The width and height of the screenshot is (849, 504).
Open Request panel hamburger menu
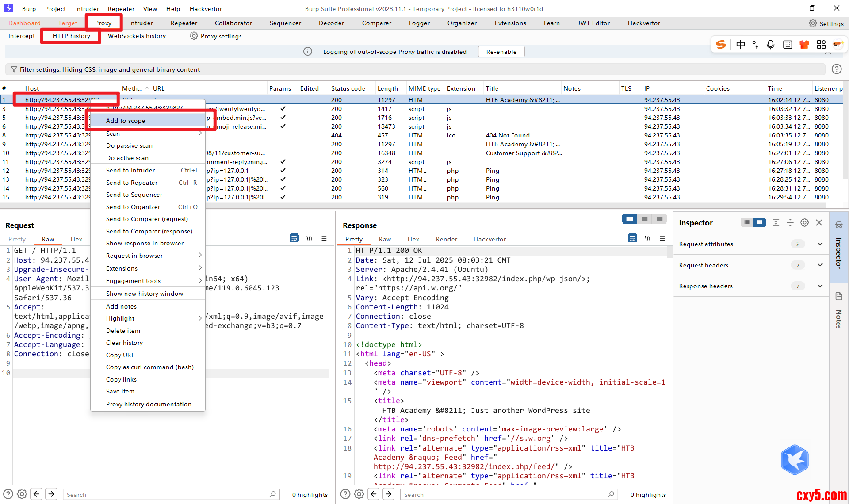[x=324, y=238]
